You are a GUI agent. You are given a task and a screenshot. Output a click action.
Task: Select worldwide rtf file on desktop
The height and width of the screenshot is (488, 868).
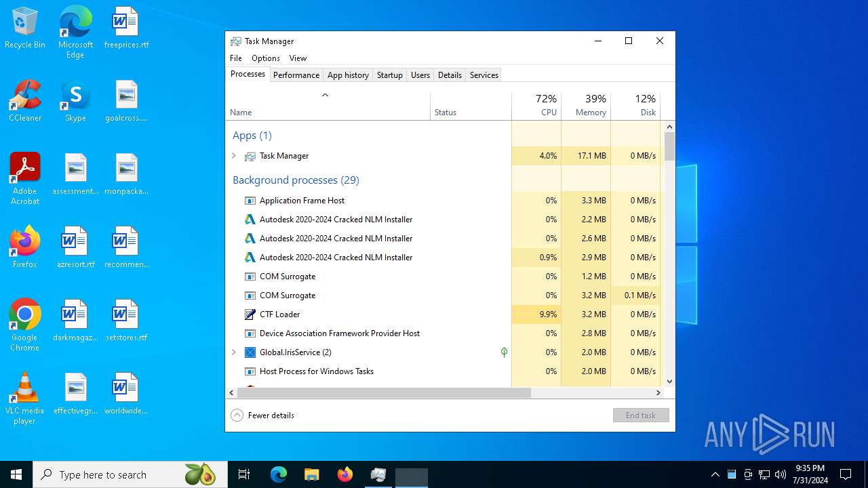(126, 394)
